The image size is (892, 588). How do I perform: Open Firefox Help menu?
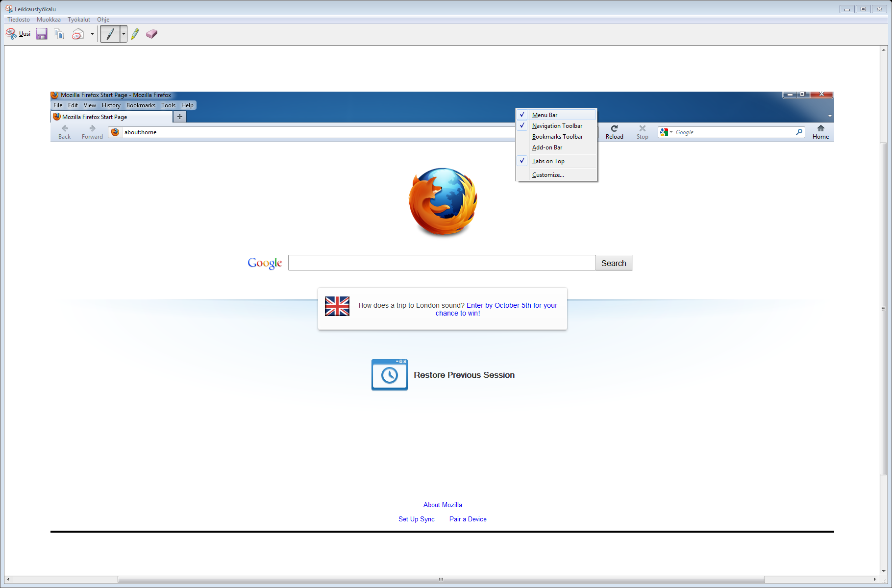click(187, 105)
